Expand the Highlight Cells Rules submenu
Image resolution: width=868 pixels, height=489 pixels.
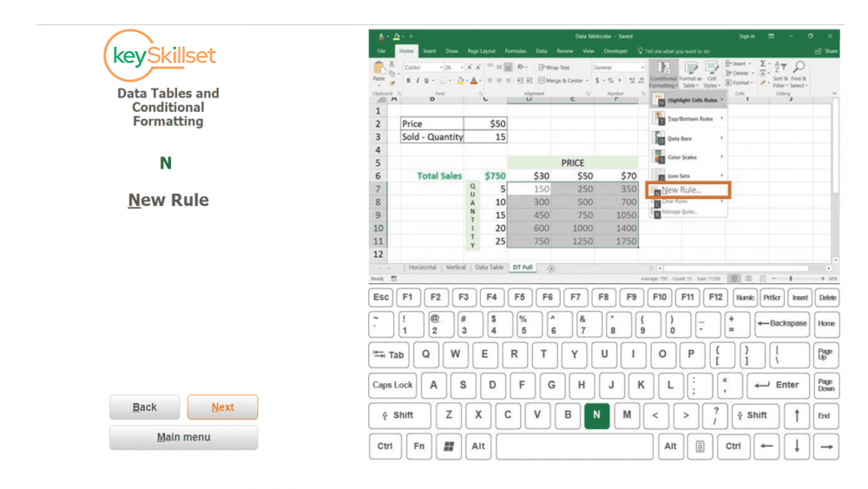pyautogui.click(x=689, y=101)
